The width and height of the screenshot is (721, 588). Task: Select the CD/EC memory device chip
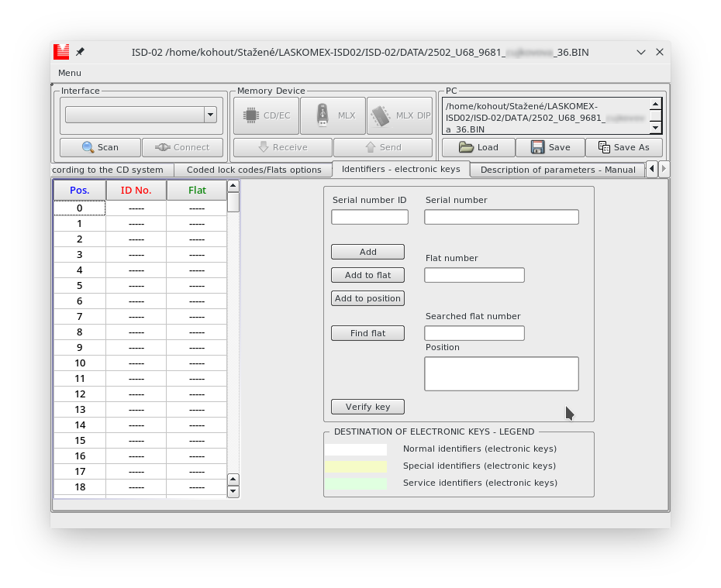266,115
